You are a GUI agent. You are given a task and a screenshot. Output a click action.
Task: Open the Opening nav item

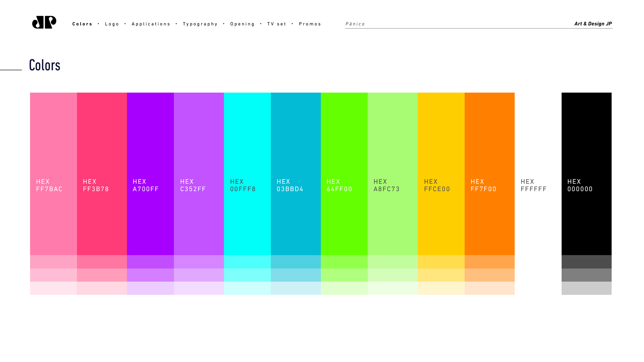[242, 24]
